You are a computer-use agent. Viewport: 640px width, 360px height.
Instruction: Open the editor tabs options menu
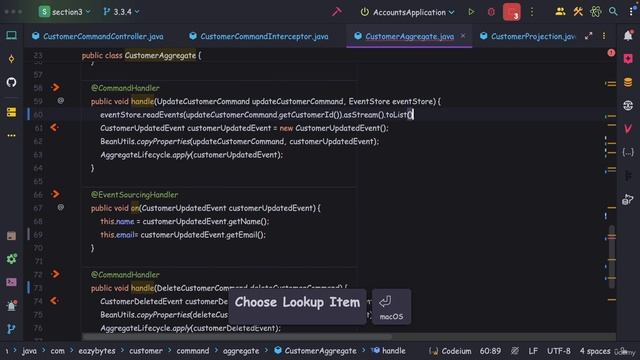point(604,36)
